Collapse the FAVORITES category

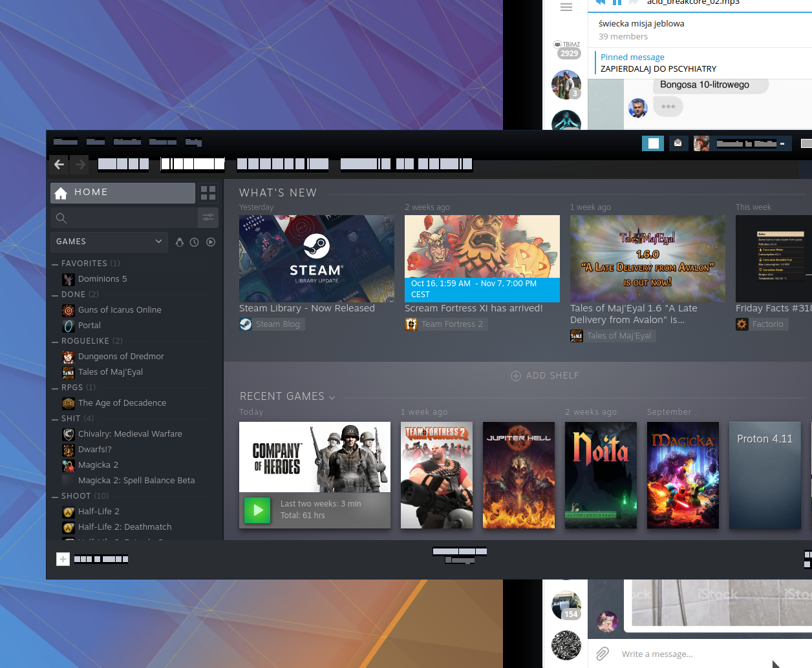[56, 264]
